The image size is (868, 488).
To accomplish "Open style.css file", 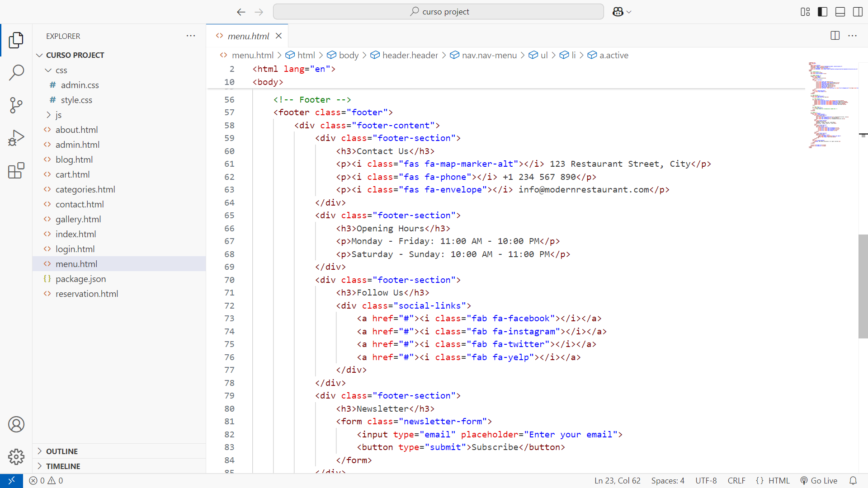I will [x=119, y=100].
